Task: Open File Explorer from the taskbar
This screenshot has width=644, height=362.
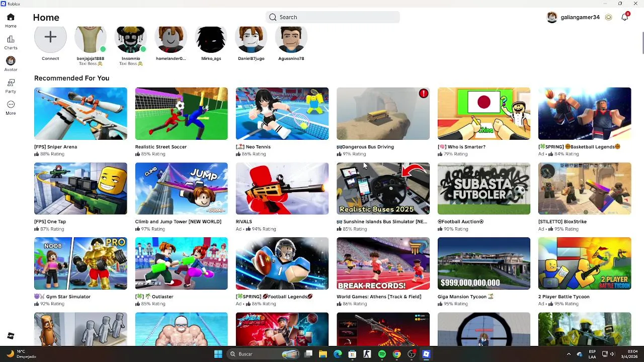Action: coord(323,354)
